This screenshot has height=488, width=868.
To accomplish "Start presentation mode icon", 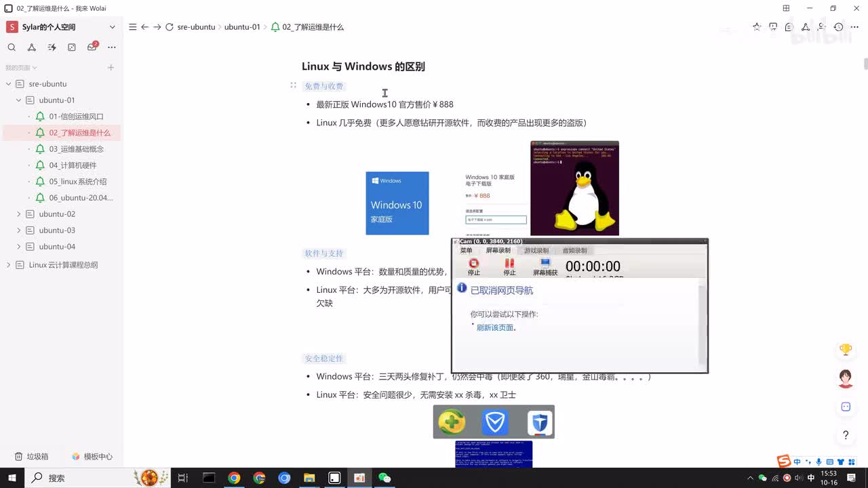I will [773, 27].
